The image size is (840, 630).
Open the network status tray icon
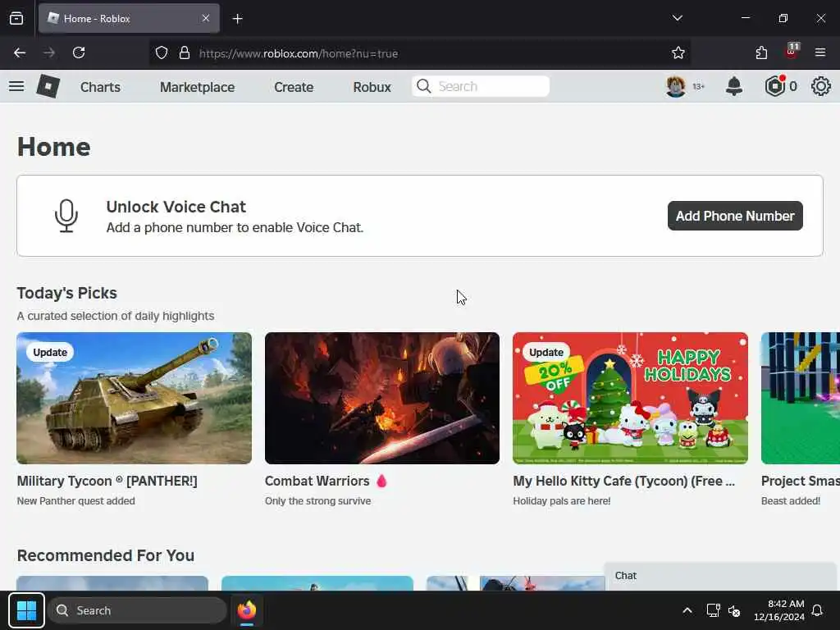tap(713, 610)
